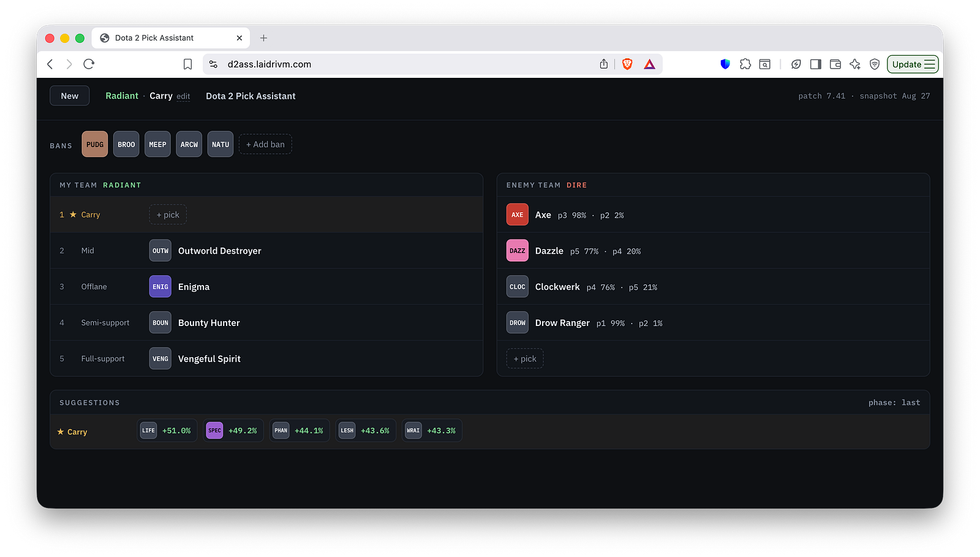Open the Leo AI sparkle icon
Viewport: 980px width, 557px height.
tap(855, 64)
